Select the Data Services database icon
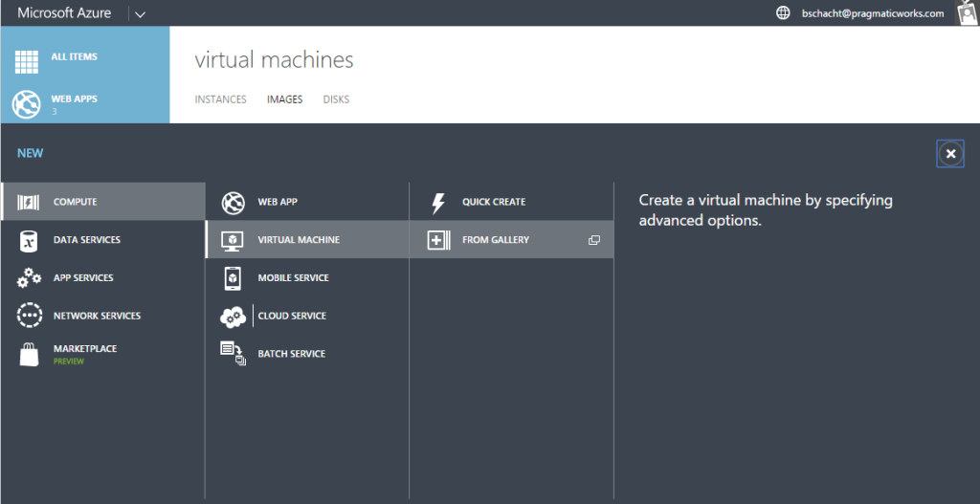 pyautogui.click(x=29, y=240)
